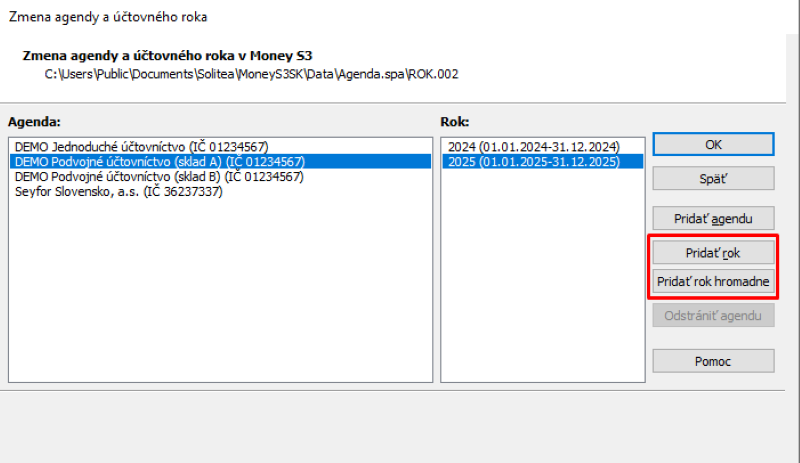800x463 pixels.
Task: Click Pridať agendu button
Action: 713,217
